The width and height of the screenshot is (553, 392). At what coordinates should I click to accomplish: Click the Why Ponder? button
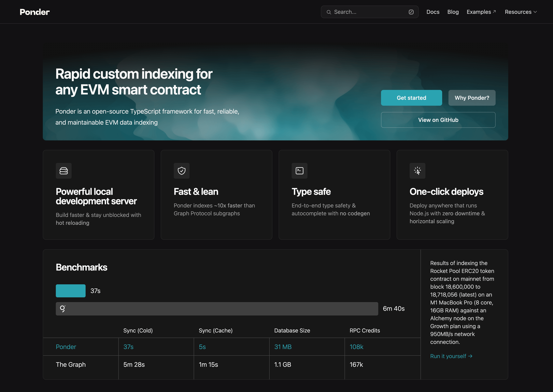pos(472,98)
